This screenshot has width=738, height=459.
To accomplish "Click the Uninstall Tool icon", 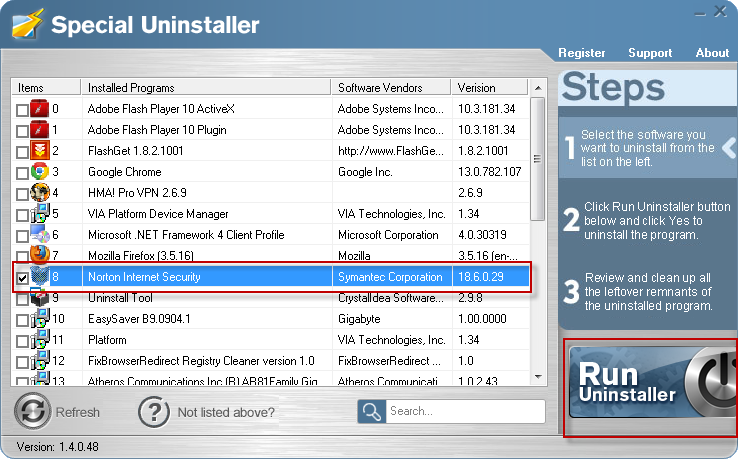I will (x=40, y=297).
